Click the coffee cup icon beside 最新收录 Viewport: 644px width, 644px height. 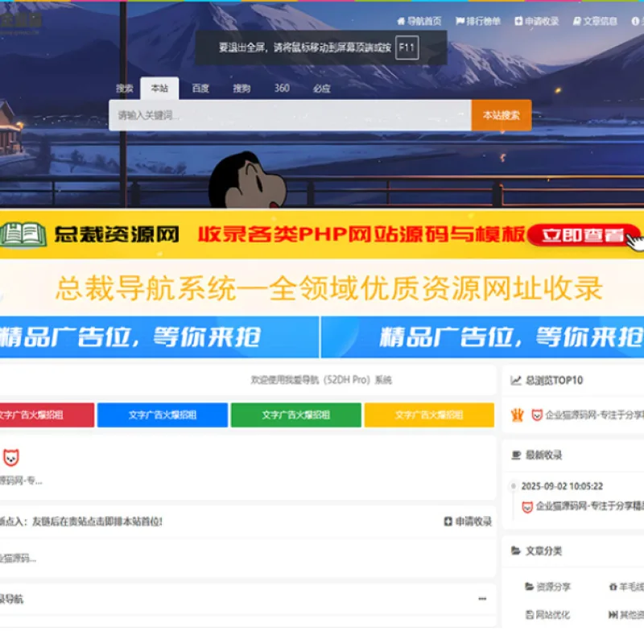click(x=516, y=455)
